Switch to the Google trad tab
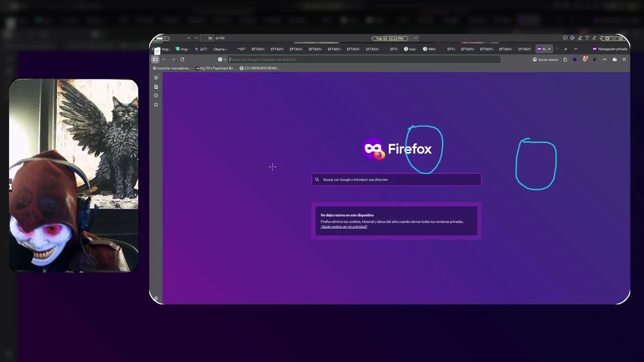This screenshot has height=362, width=644. click(x=410, y=49)
